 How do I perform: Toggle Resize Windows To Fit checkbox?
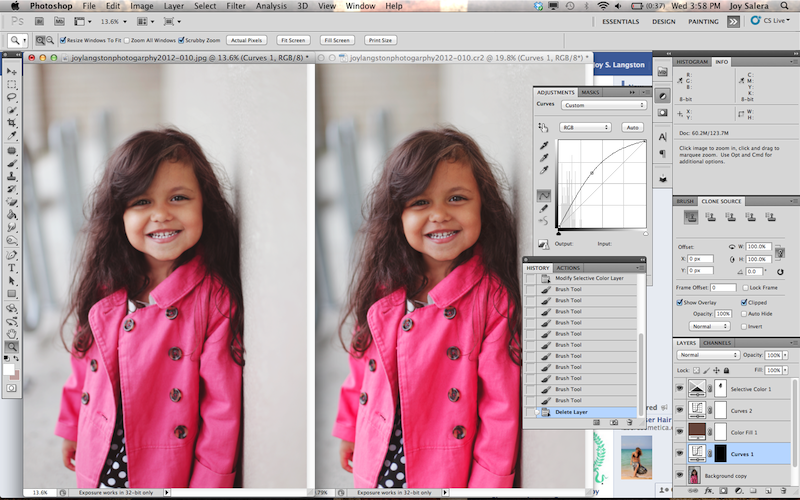click(63, 40)
